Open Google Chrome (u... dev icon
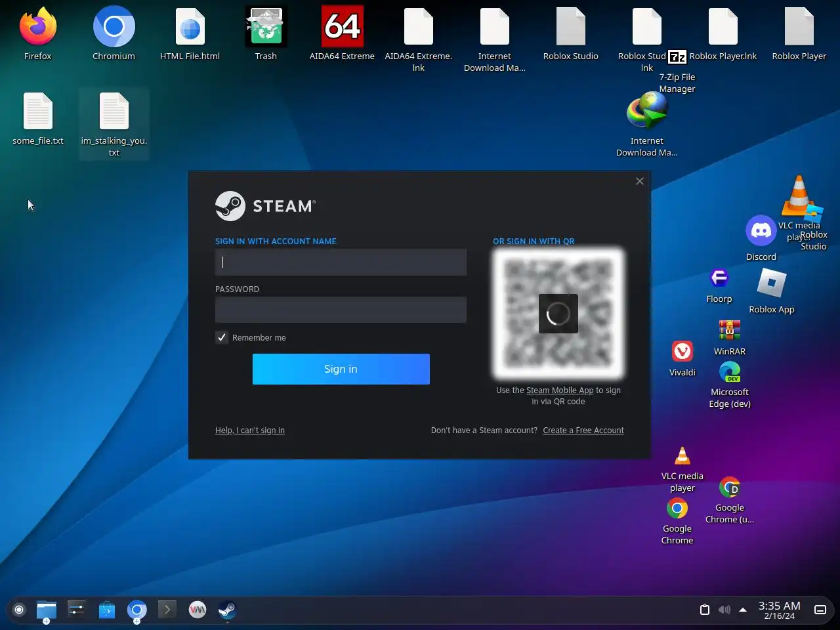The height and width of the screenshot is (630, 840). 730,488
